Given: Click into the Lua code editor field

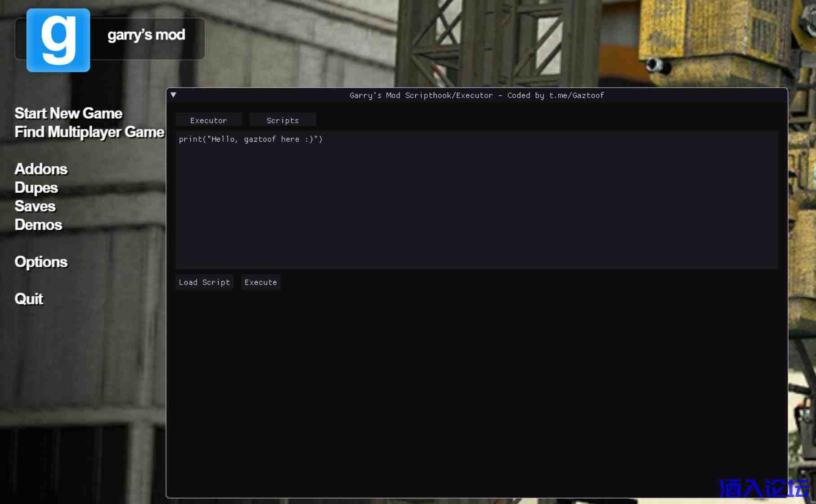Looking at the screenshot, I should (x=477, y=200).
